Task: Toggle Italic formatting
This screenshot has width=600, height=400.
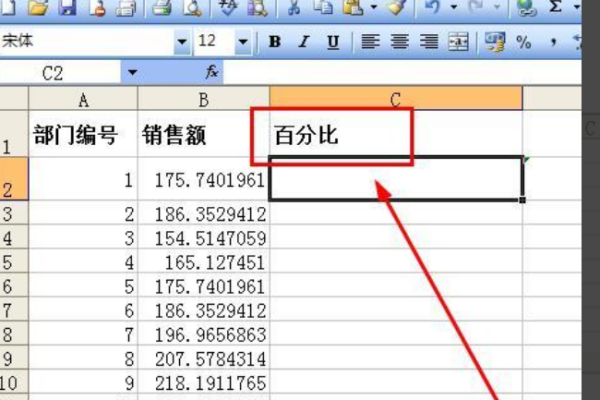Action: (x=304, y=41)
